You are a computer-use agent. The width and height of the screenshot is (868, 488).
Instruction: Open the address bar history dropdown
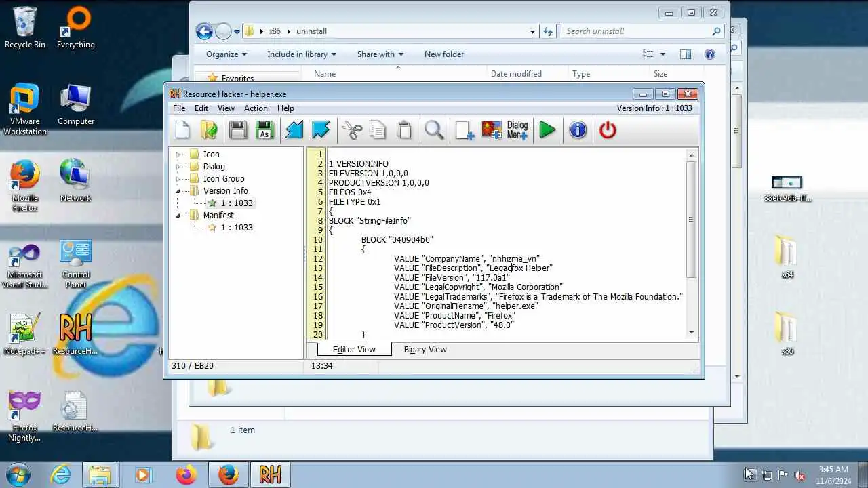point(533,31)
